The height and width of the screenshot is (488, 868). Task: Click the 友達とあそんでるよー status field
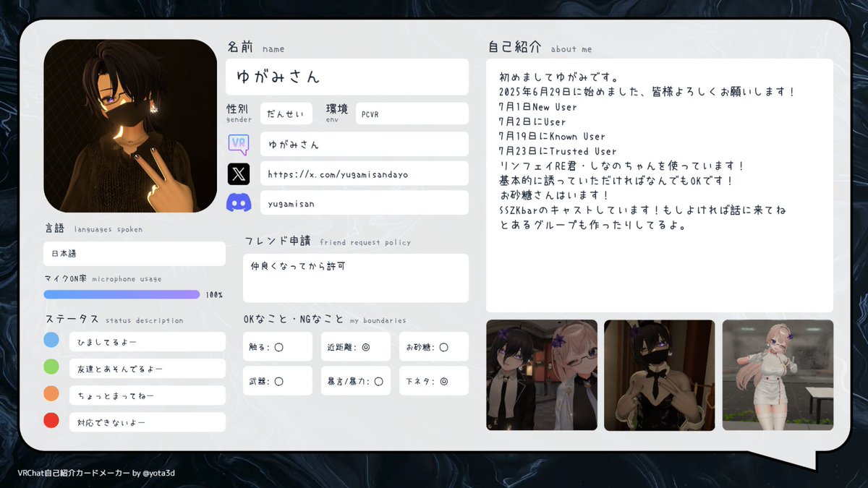click(148, 368)
